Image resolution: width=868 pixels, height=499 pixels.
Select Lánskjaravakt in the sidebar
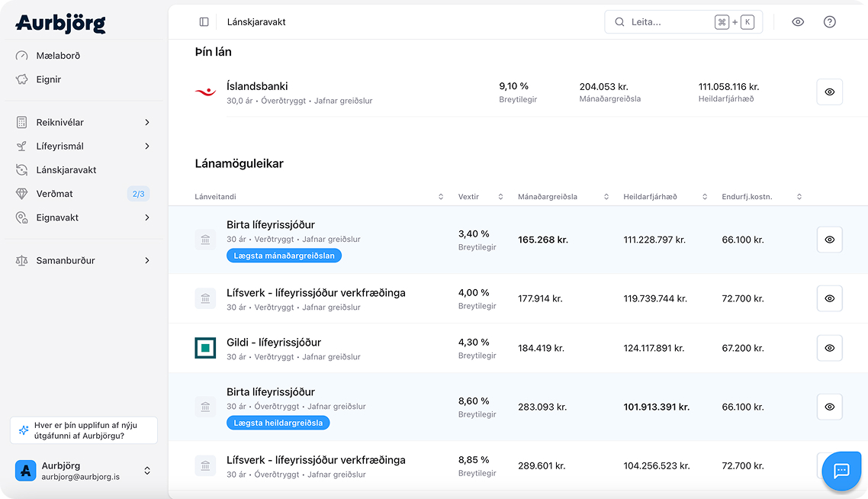[66, 170]
